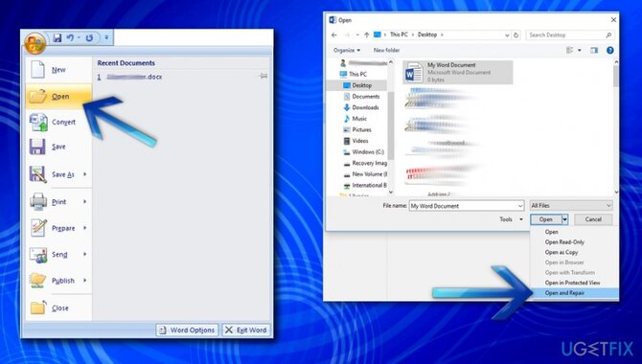Click the Exit Word button

[x=246, y=330]
